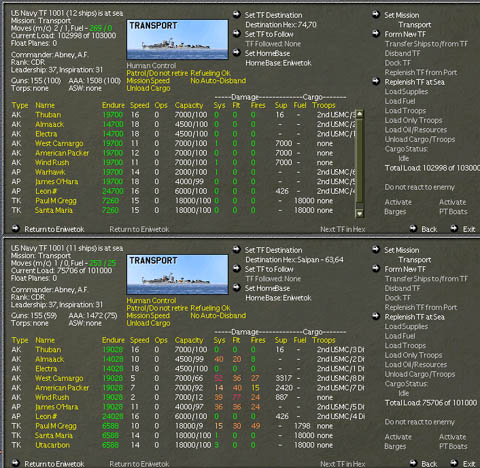Click Capacity column header in lower panel
Screen dimensions: 480x468
[189, 340]
